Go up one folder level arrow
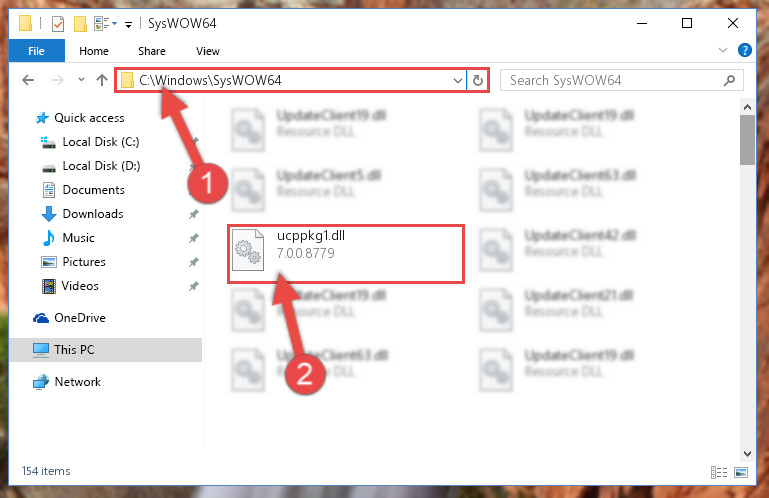 coord(102,80)
